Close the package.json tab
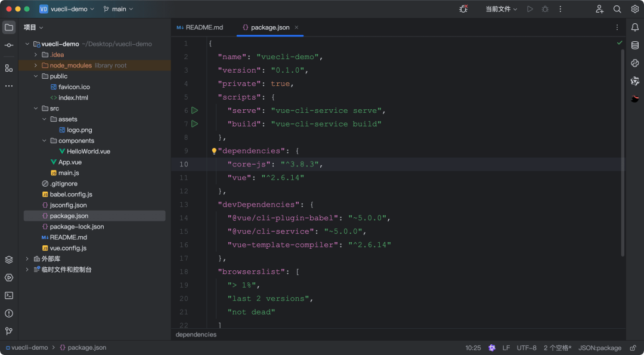The width and height of the screenshot is (644, 355). [296, 27]
